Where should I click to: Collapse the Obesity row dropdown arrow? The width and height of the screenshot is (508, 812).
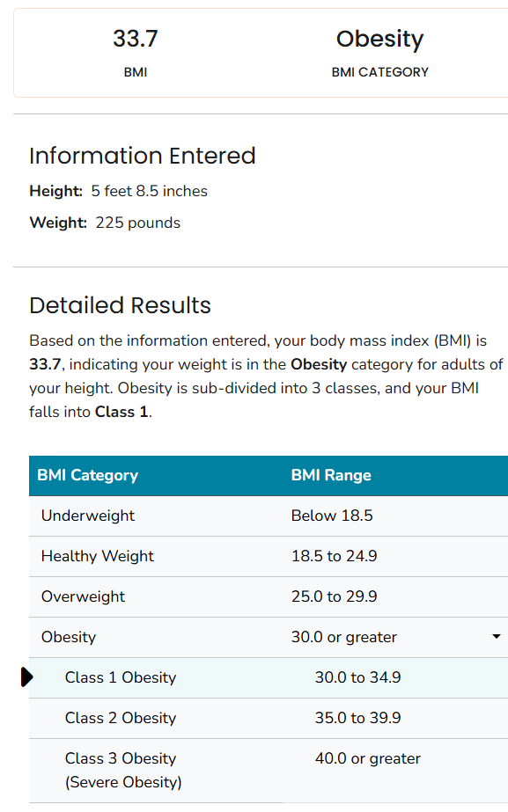point(496,636)
